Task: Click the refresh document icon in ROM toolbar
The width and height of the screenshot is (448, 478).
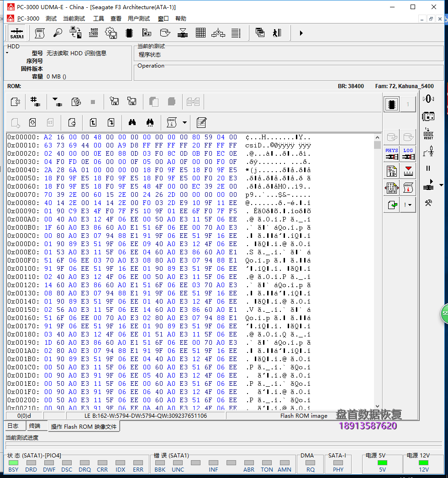Action: [76, 101]
